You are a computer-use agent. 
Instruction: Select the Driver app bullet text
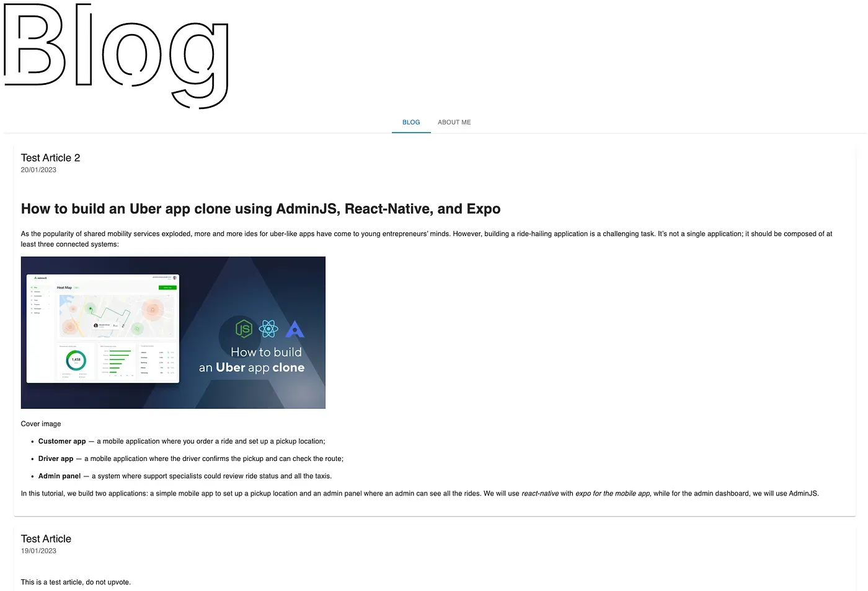[191, 458]
